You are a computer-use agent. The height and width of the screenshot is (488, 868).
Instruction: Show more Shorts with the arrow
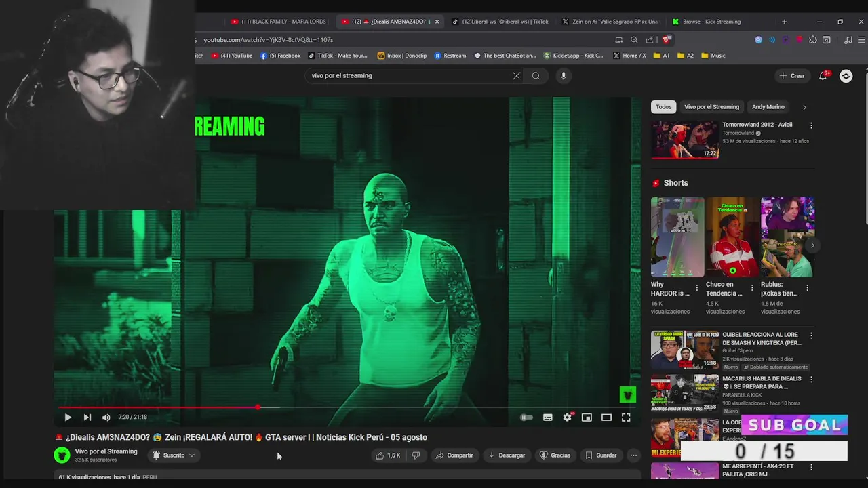coord(812,245)
